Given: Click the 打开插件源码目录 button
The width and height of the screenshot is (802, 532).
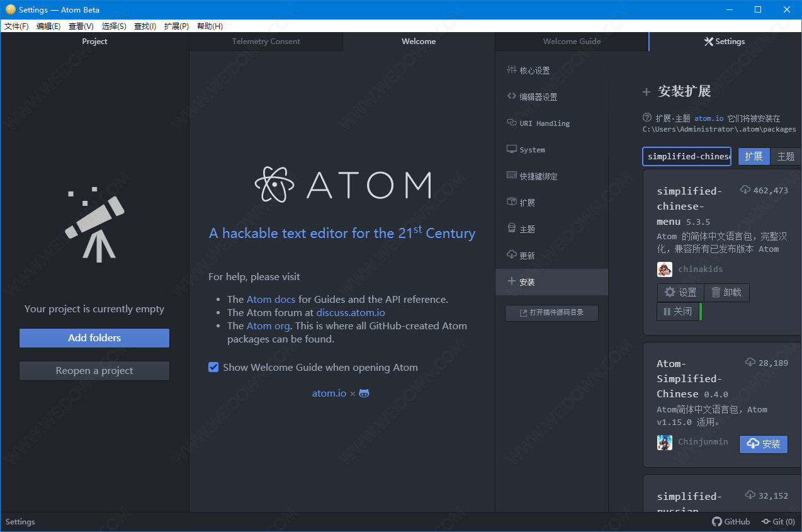Looking at the screenshot, I should [x=551, y=313].
